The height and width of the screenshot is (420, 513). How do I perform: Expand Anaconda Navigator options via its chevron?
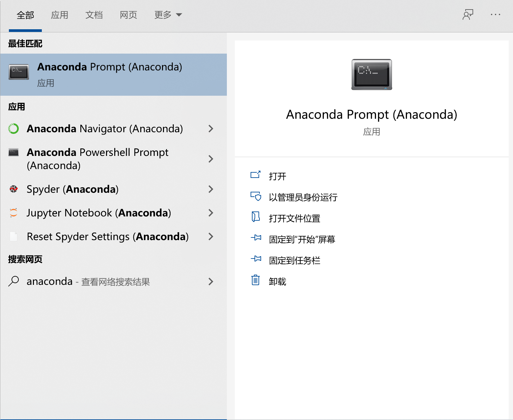tap(211, 129)
